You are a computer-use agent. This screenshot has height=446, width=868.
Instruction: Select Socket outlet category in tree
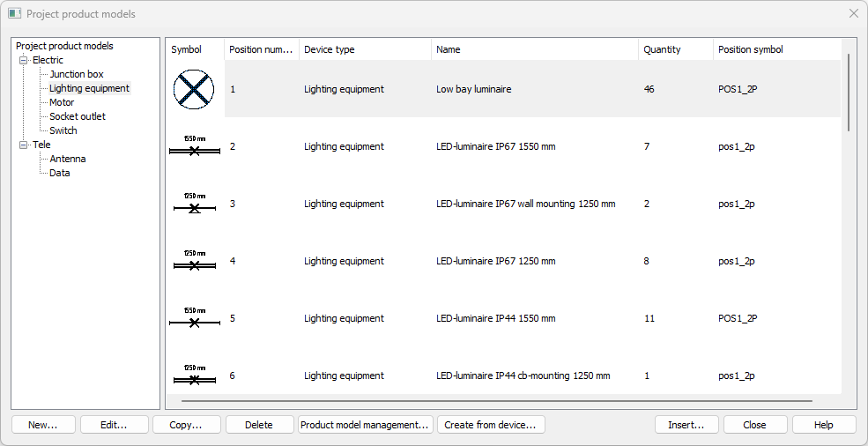tap(77, 116)
